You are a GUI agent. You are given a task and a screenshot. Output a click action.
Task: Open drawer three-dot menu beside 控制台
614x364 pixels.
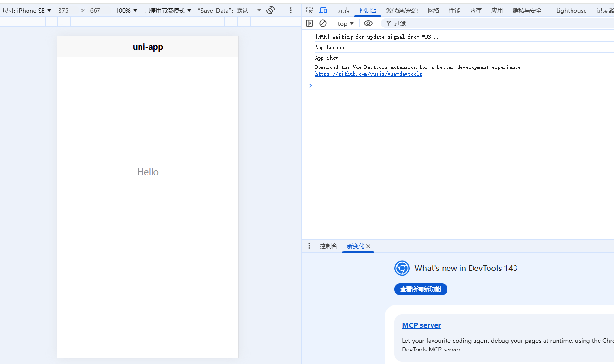click(309, 246)
